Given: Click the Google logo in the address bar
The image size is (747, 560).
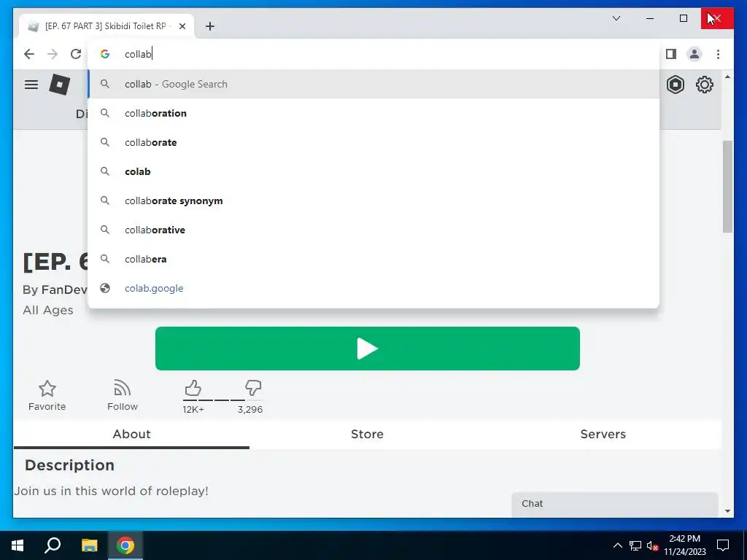Looking at the screenshot, I should click(105, 54).
